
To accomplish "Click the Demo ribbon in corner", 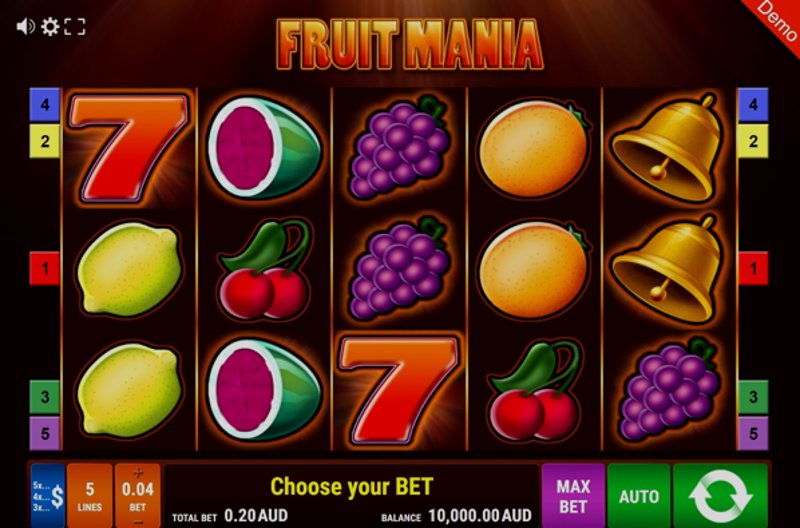I will pyautogui.click(x=775, y=21).
